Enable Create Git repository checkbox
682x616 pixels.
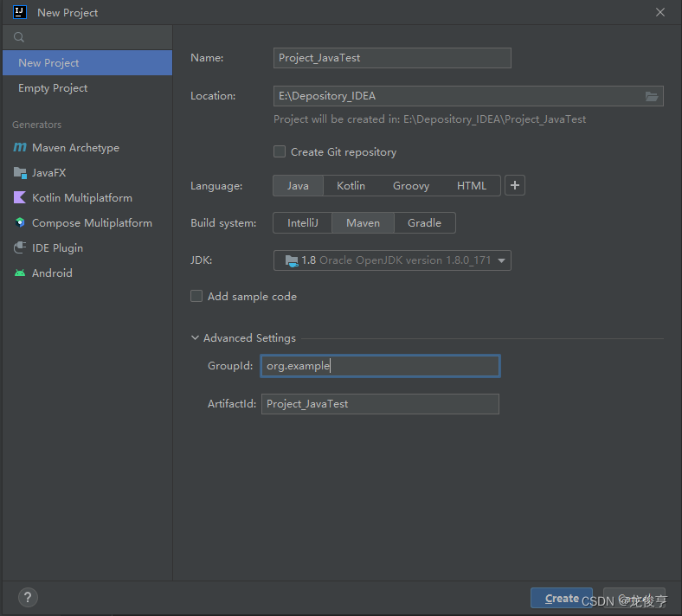[x=280, y=151]
